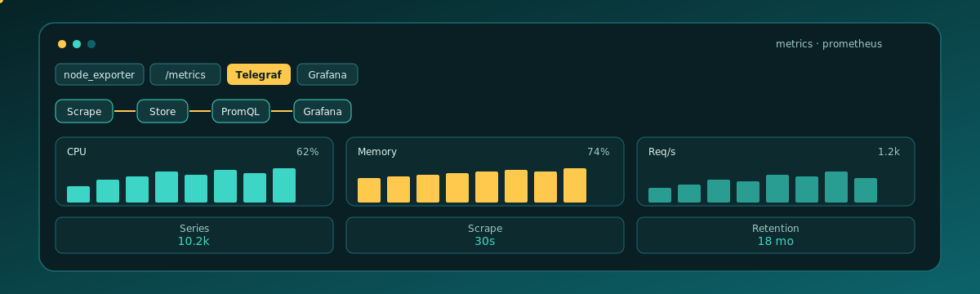
Task: Open the CPU chart panel
Action: point(194,171)
